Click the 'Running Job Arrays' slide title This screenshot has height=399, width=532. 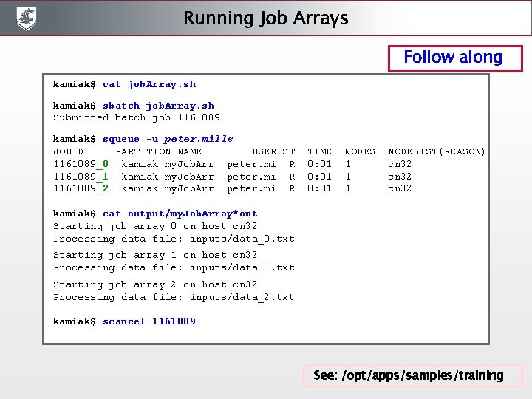click(266, 18)
